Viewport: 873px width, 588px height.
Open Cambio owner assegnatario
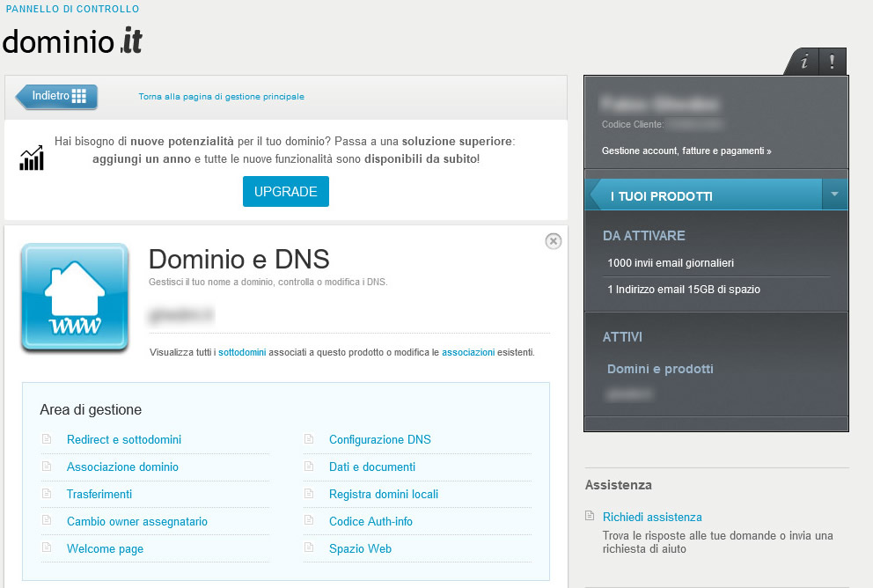point(137,521)
